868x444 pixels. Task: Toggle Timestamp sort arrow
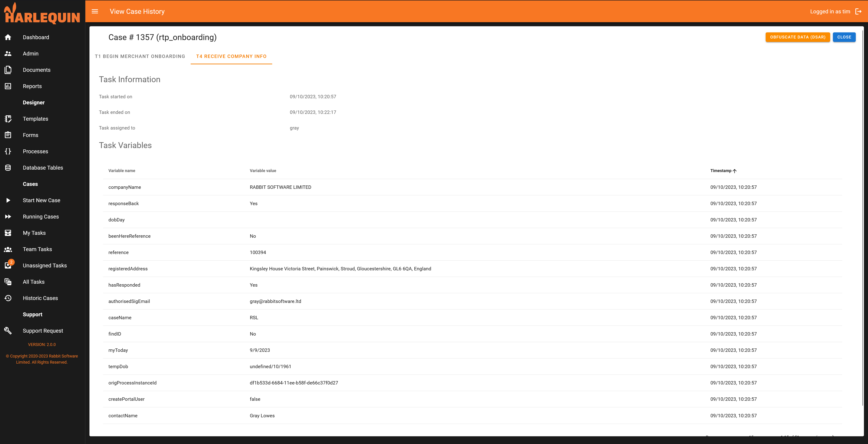click(x=735, y=171)
